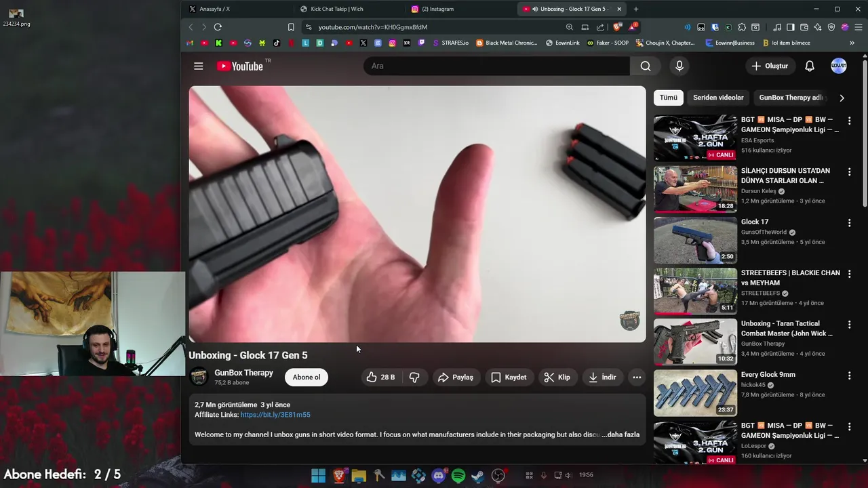Image resolution: width=868 pixels, height=488 pixels.
Task: Click the share icon in the address bar
Action: click(600, 27)
